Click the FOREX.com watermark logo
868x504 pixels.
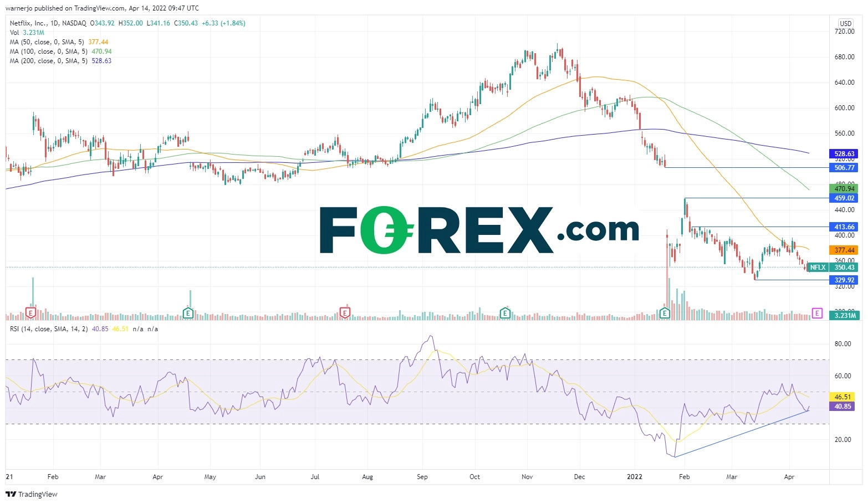pos(479,230)
